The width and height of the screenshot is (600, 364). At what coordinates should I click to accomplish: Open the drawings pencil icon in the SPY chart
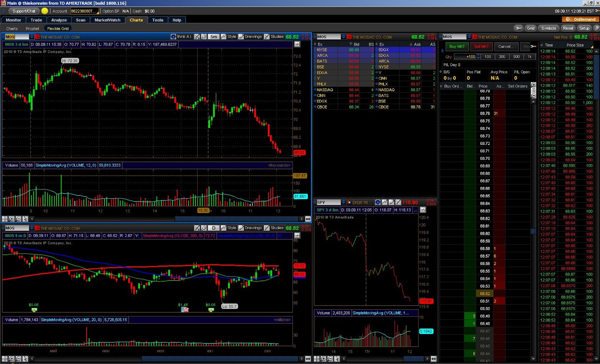pos(391,202)
